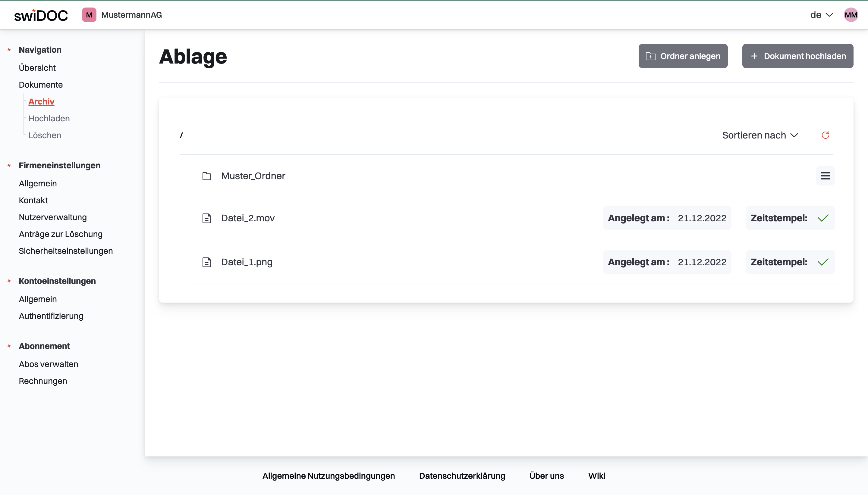This screenshot has height=495, width=868.
Task: Open Nutzerverwaltung
Action: tap(52, 217)
